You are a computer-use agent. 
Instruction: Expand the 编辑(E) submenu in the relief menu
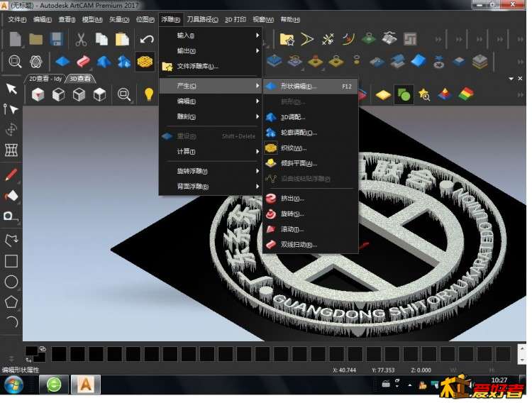click(x=211, y=101)
